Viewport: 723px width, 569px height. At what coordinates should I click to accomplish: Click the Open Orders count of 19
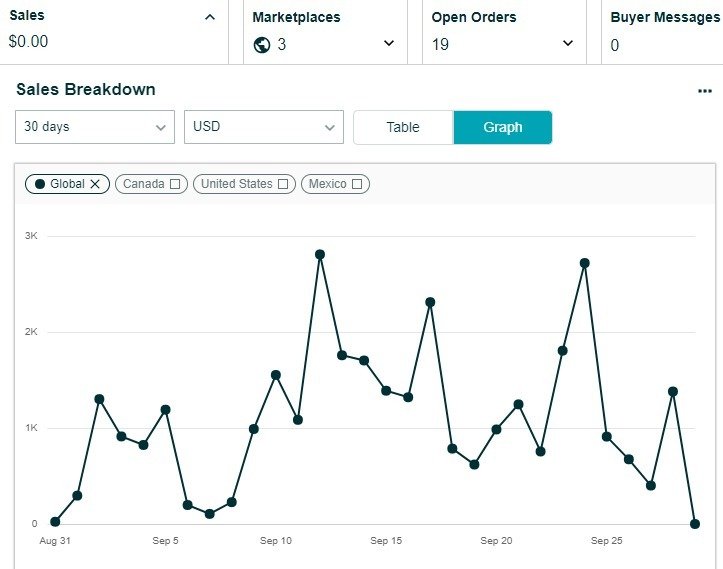pyautogui.click(x=441, y=45)
